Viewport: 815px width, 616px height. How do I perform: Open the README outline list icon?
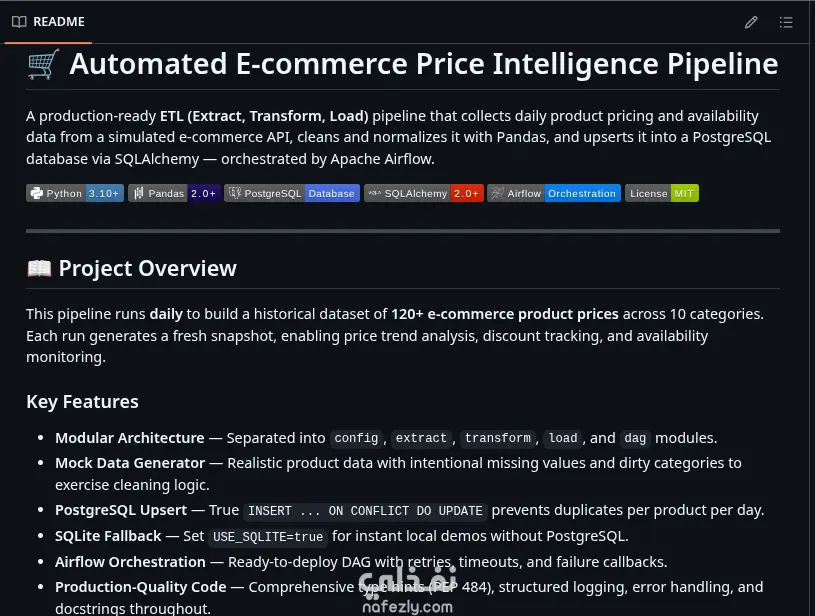(x=786, y=22)
